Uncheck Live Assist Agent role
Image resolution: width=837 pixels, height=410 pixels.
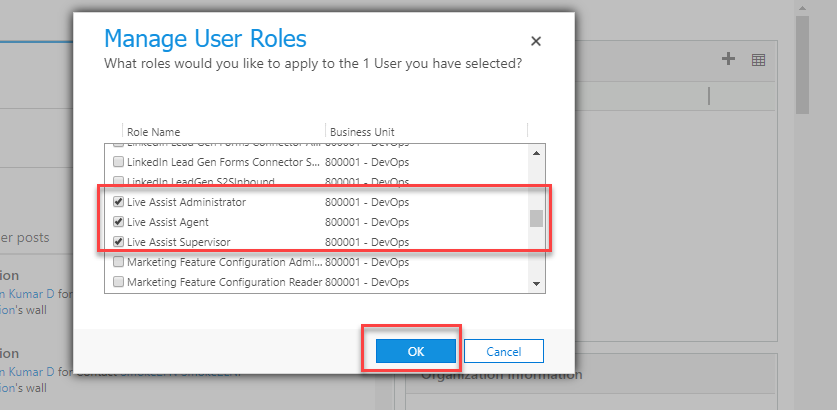(119, 222)
